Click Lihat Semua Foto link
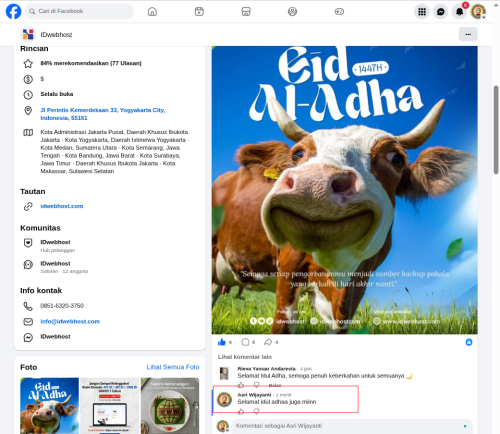500x434 pixels. pyautogui.click(x=173, y=367)
